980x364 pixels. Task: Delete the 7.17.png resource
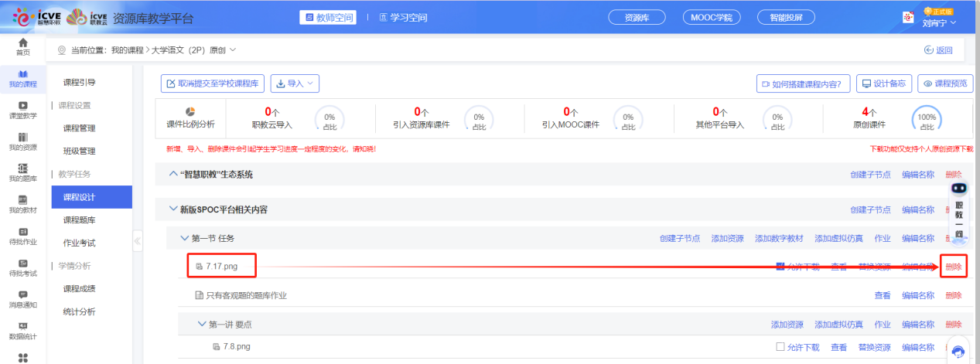tap(954, 267)
